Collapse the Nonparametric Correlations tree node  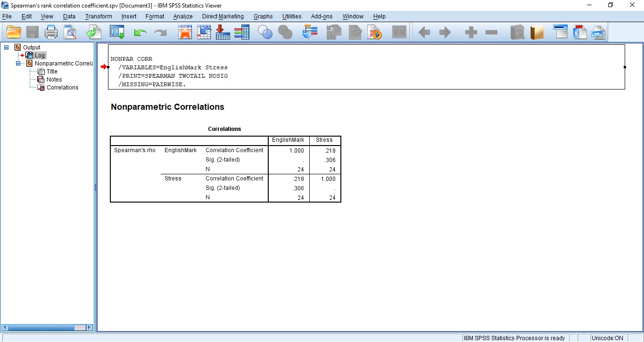[x=18, y=63]
